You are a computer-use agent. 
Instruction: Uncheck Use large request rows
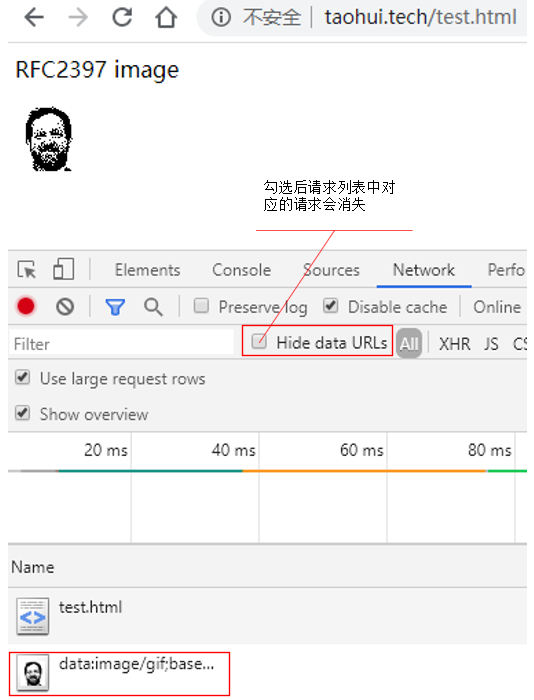[22, 377]
